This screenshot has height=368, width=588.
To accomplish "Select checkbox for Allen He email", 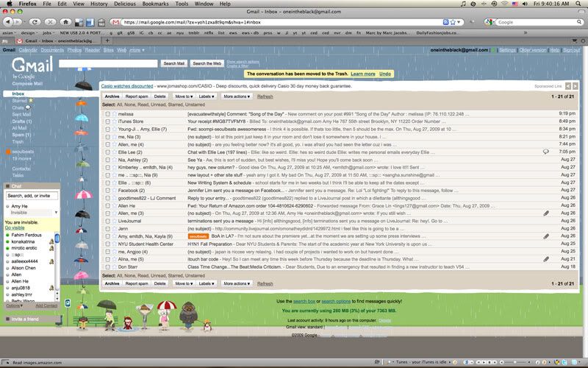I will tap(107, 206).
